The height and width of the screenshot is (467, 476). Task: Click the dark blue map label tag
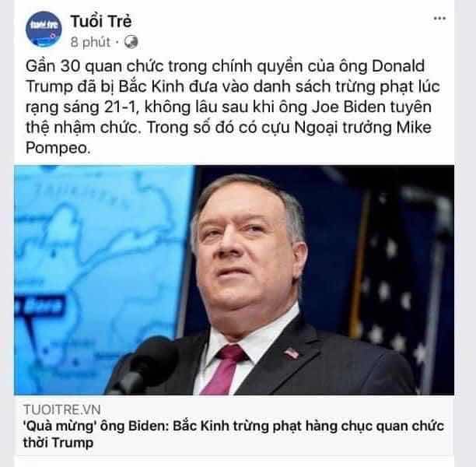40,306
